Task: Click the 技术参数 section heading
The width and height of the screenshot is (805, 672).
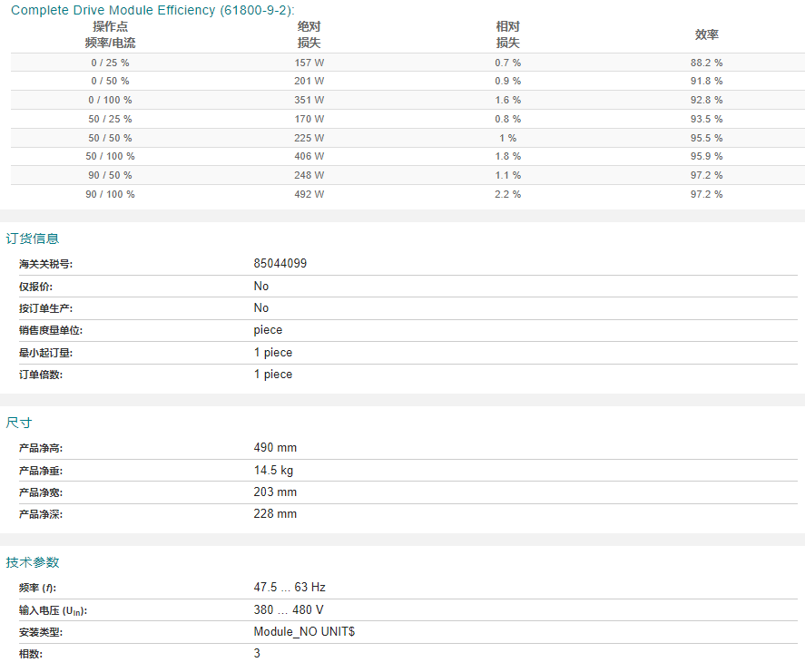Action: pos(33,562)
